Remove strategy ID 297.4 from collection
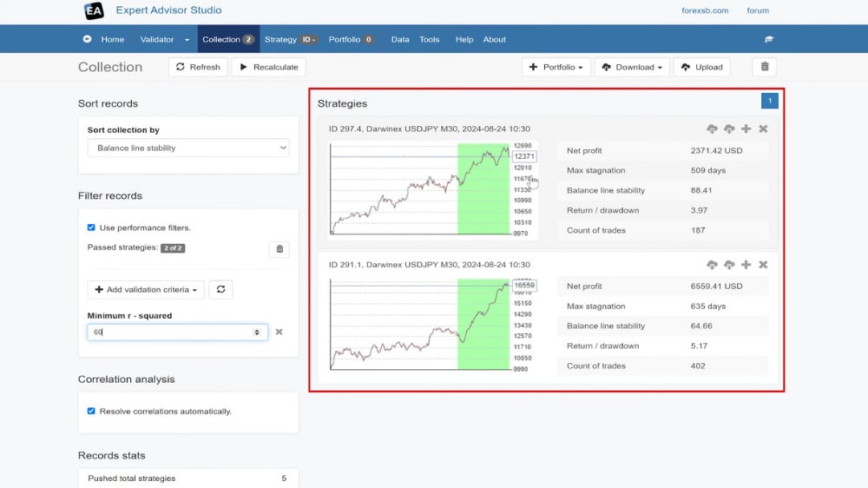This screenshot has height=488, width=868. 763,129
